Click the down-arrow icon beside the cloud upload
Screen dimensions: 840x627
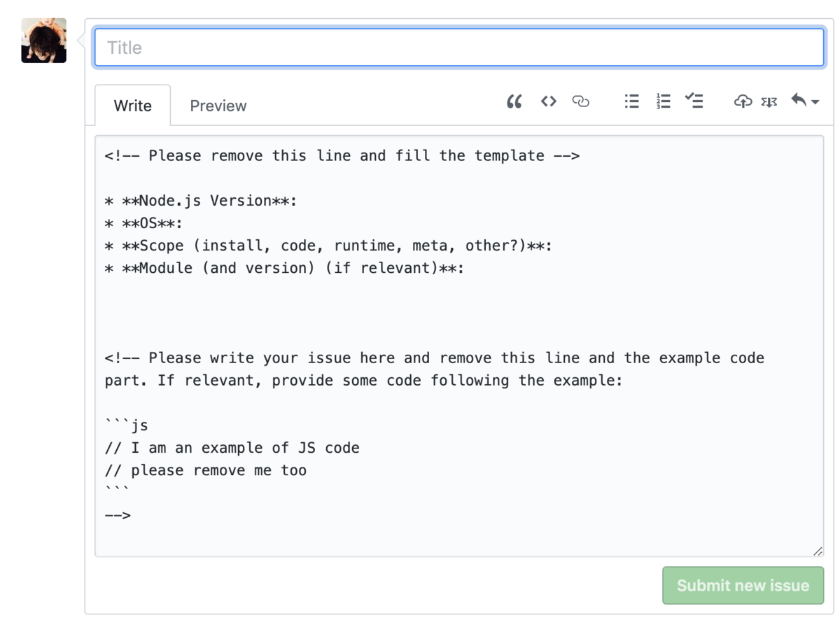769,103
